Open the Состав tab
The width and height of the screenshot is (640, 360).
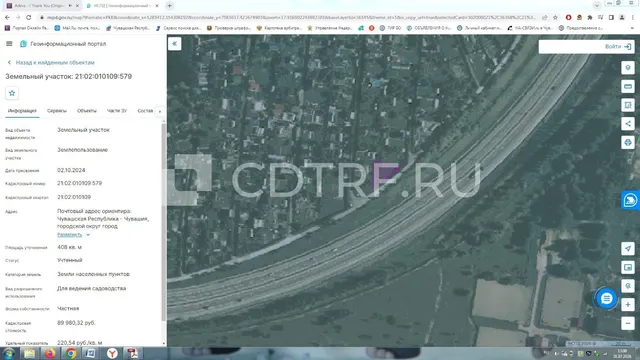[145, 111]
